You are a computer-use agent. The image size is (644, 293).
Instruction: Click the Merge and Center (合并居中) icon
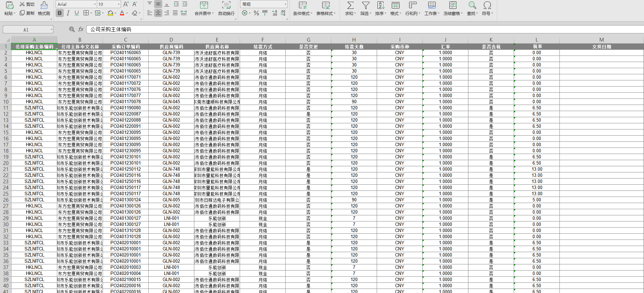(204, 5)
